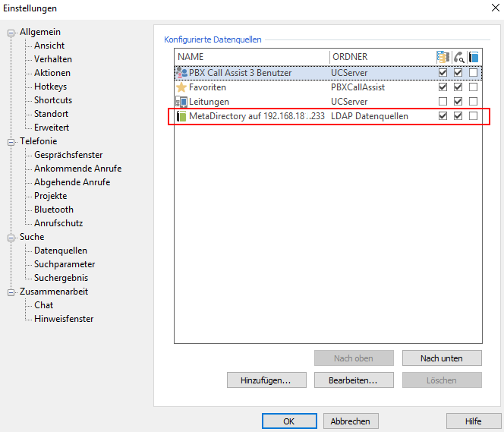The image size is (504, 432).
Task: Click the blue book column header icon
Action: tap(474, 57)
